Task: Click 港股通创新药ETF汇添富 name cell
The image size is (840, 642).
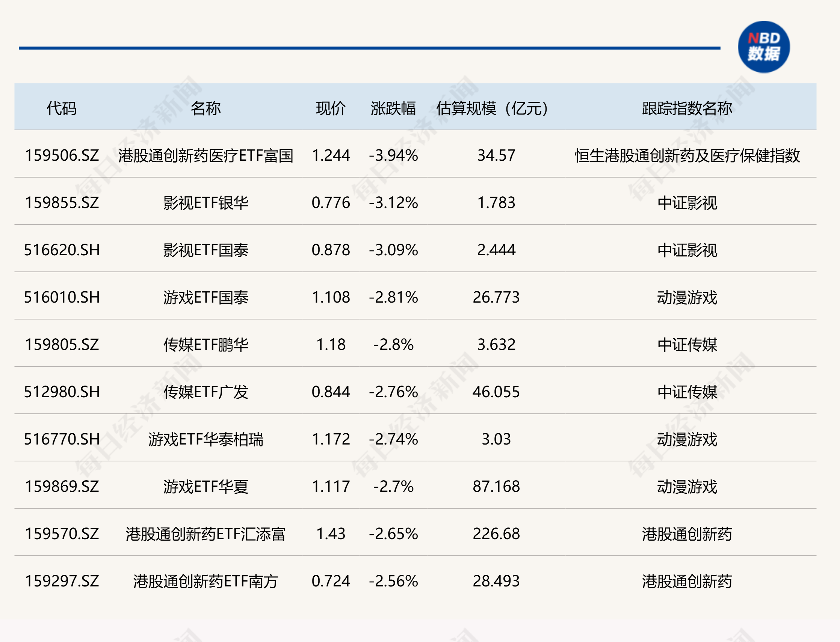Action: coord(206,535)
